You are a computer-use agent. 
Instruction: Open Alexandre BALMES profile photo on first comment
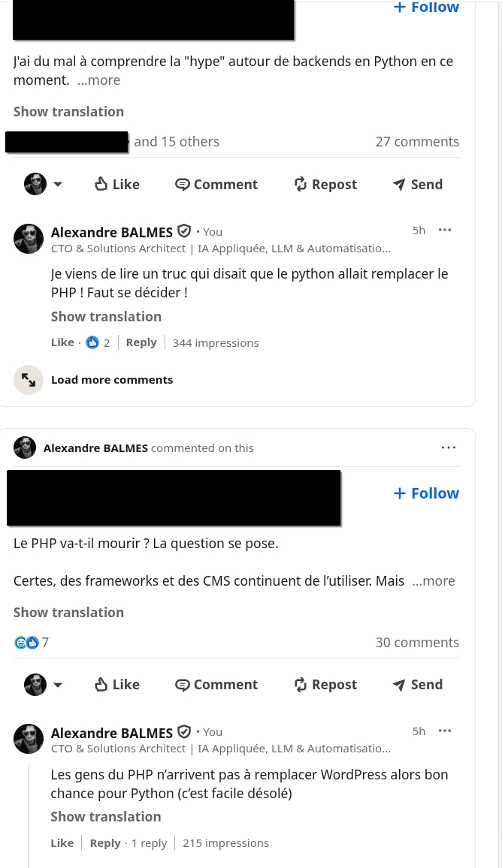[29, 239]
